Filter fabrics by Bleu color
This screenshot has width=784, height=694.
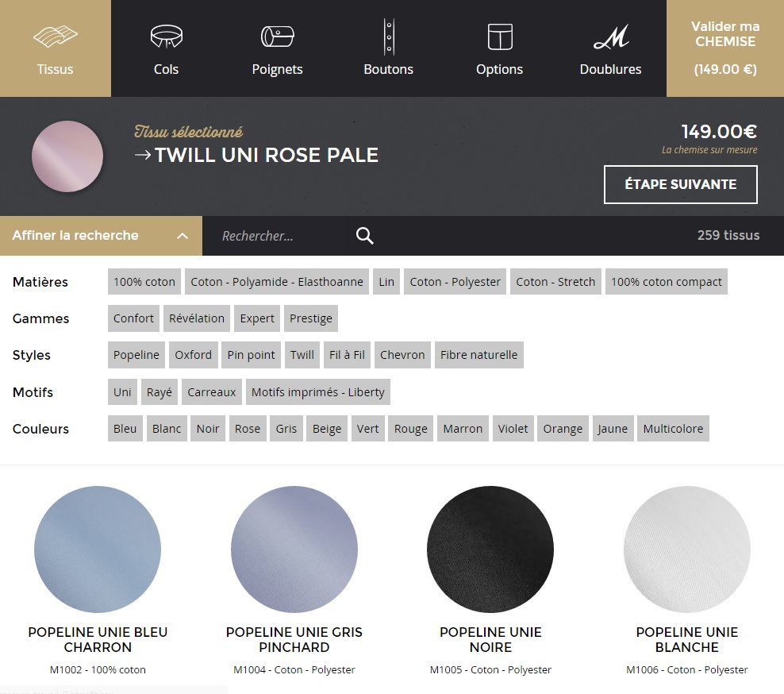125,429
